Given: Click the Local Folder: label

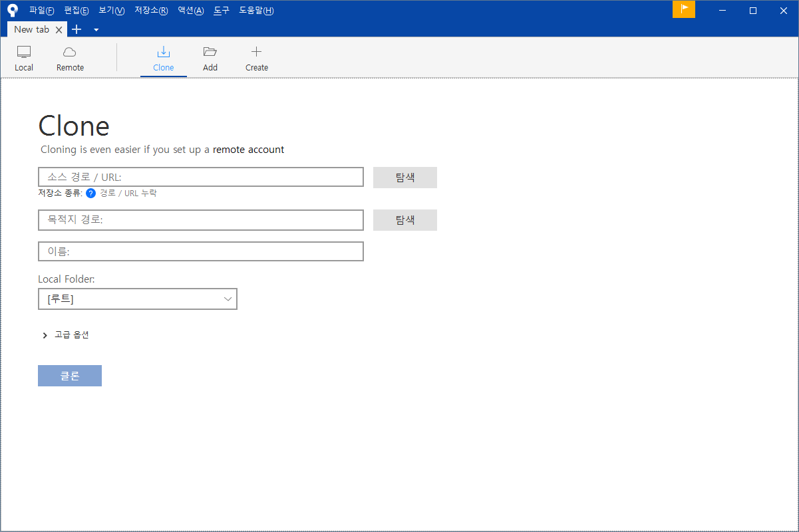Looking at the screenshot, I should click(x=67, y=279).
